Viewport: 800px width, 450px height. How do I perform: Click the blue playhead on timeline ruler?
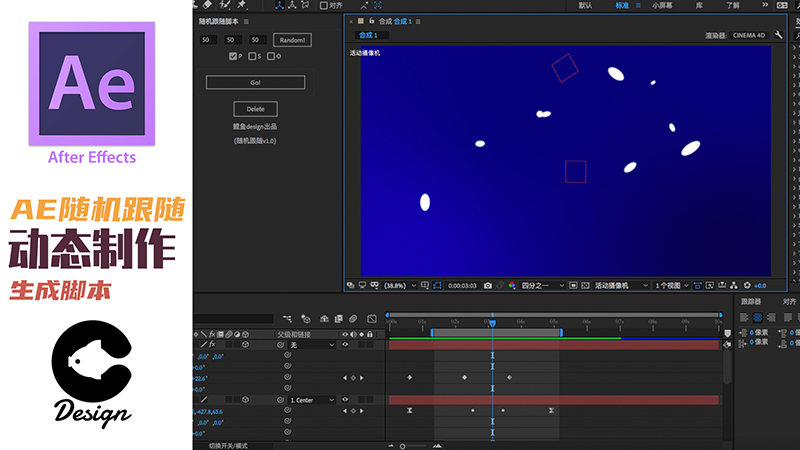(492, 323)
